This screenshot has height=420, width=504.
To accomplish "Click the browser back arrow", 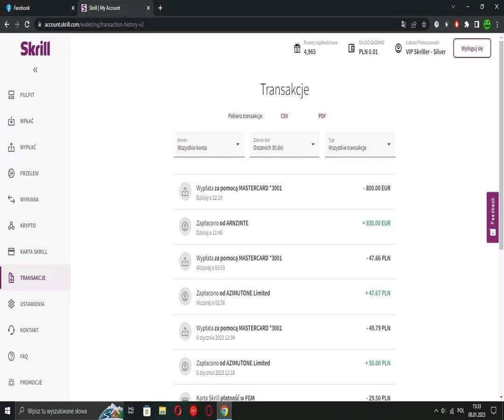I will pyautogui.click(x=7, y=25).
